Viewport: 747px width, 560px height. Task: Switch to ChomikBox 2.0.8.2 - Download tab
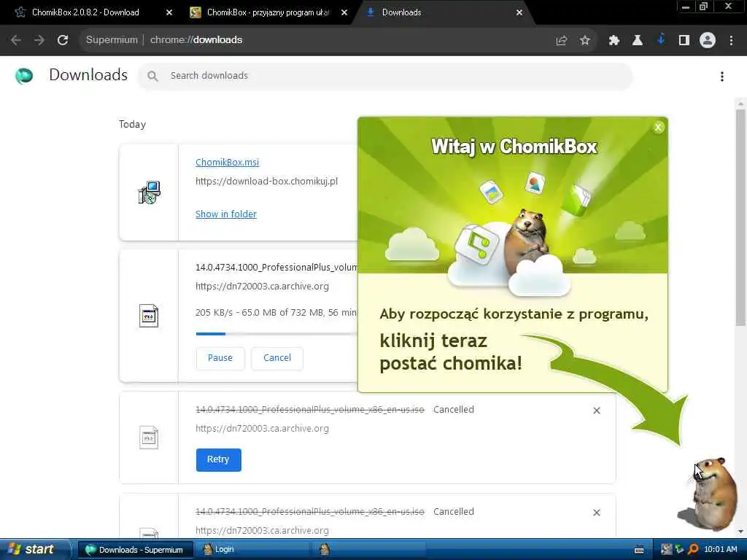85,12
